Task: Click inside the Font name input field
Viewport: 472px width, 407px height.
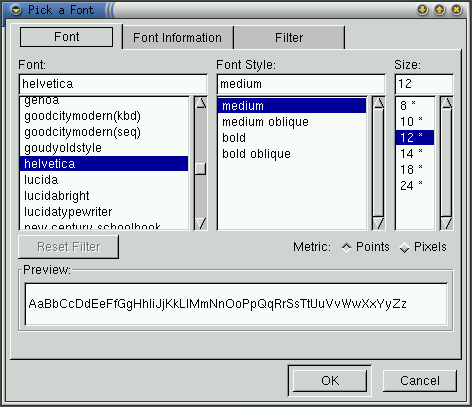Action: coord(113,84)
